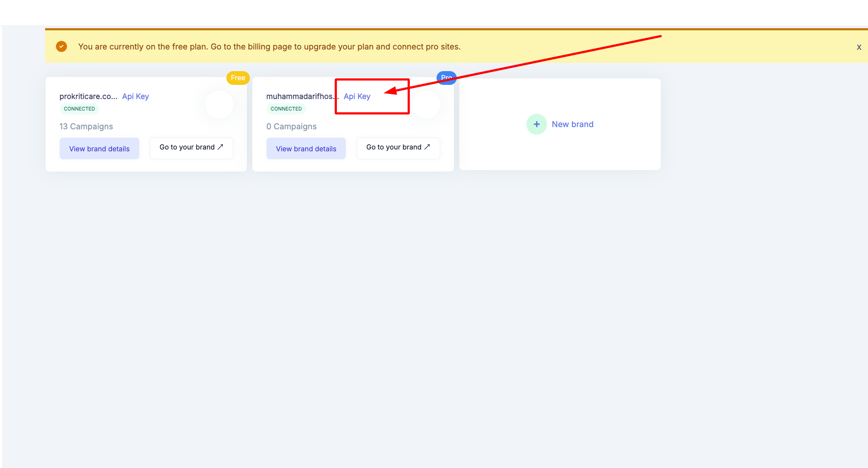
Task: Click the green plus icon for new brand
Action: click(x=537, y=124)
